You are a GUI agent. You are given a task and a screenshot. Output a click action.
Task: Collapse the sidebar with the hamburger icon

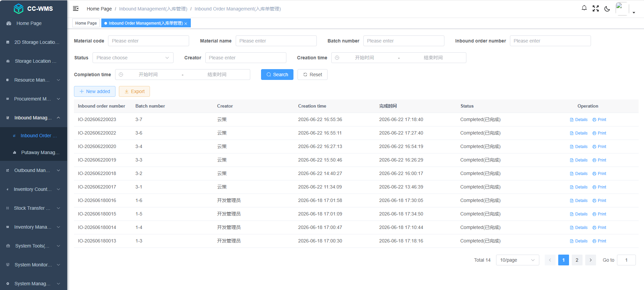(76, 8)
